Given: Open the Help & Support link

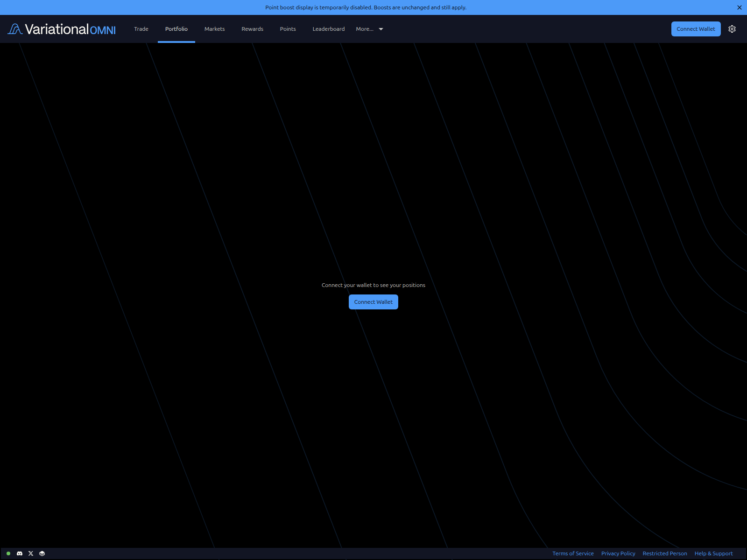Looking at the screenshot, I should click(713, 553).
